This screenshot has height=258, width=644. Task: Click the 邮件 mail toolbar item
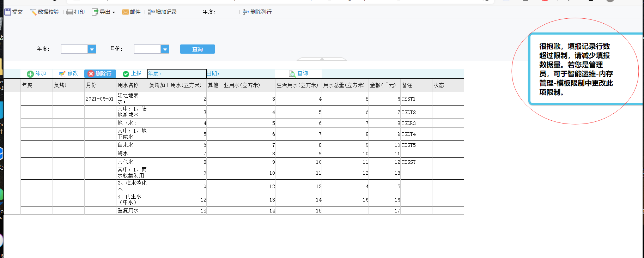(x=131, y=12)
